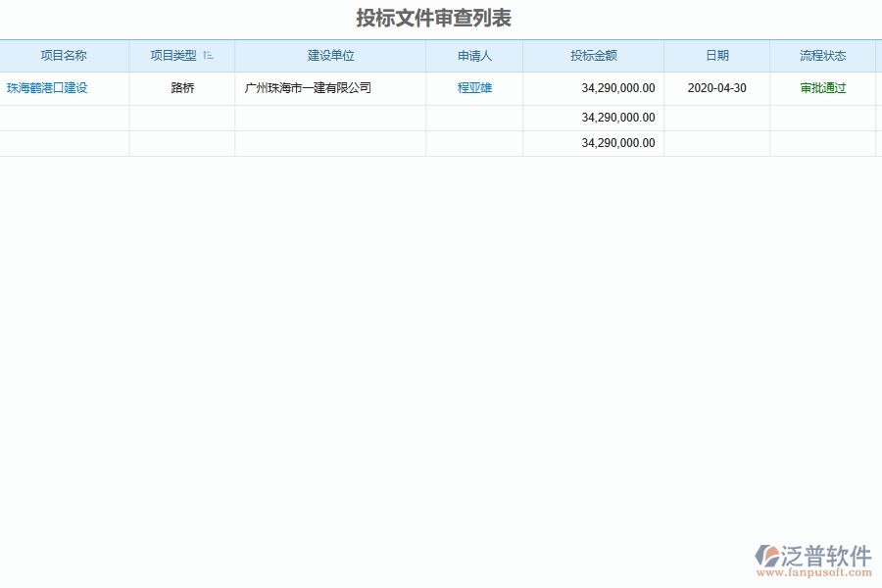Click the 日期 column header
Screen dimensions: 882x588
point(716,56)
